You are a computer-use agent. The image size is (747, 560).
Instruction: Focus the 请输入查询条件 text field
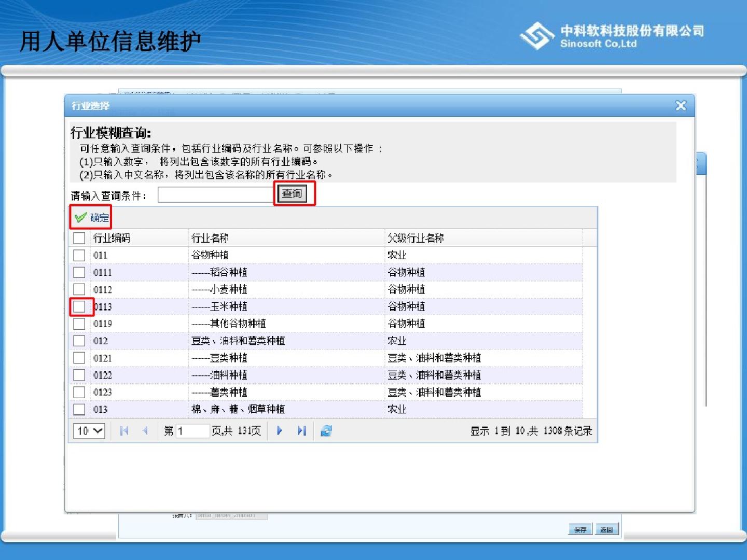coord(216,195)
